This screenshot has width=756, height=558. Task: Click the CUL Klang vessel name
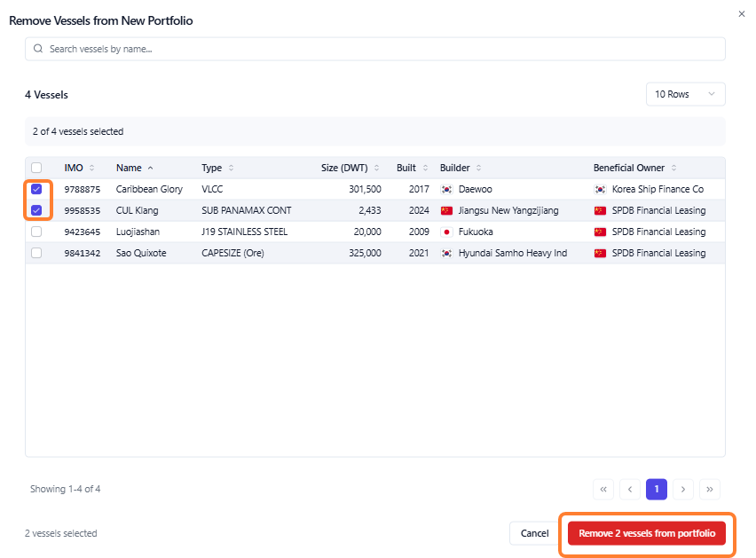[x=137, y=210]
